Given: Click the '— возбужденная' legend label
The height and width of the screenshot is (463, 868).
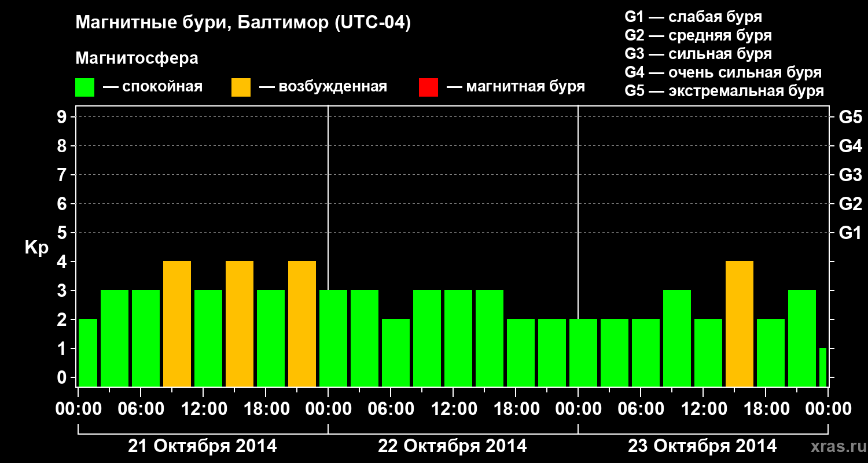Looking at the screenshot, I should (323, 87).
